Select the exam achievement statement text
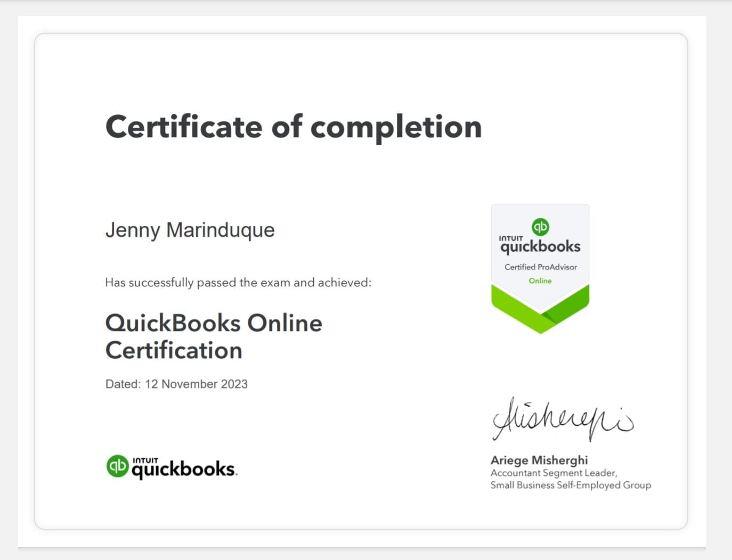Screen dimensions: 732x560 coord(238,283)
